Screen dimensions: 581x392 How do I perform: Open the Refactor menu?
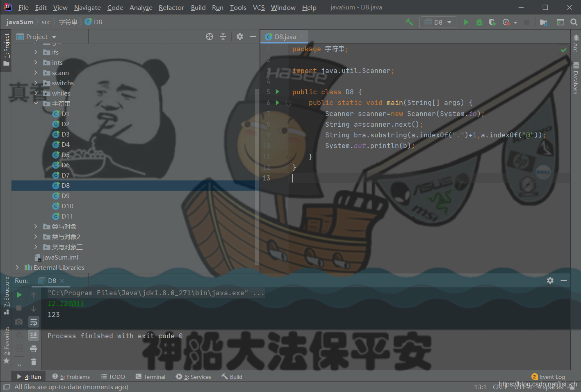tap(171, 7)
